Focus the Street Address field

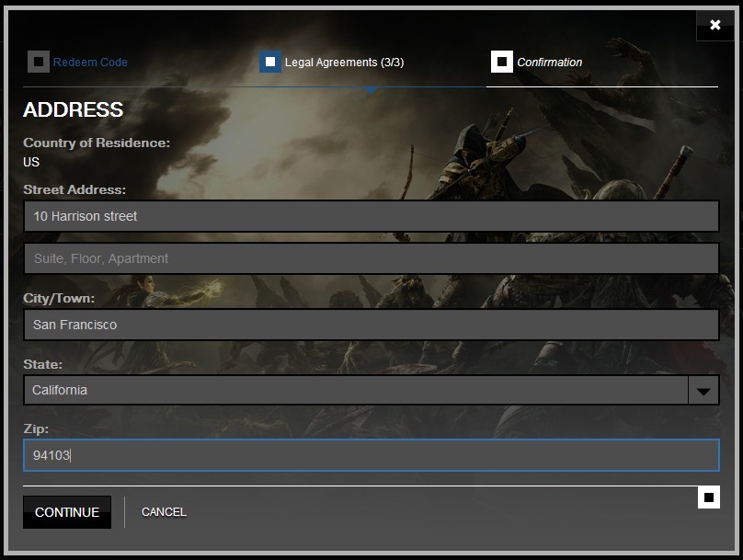[371, 216]
